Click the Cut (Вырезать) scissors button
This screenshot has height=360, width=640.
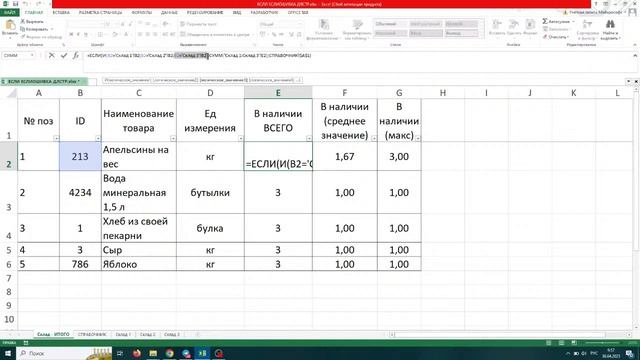point(32,22)
